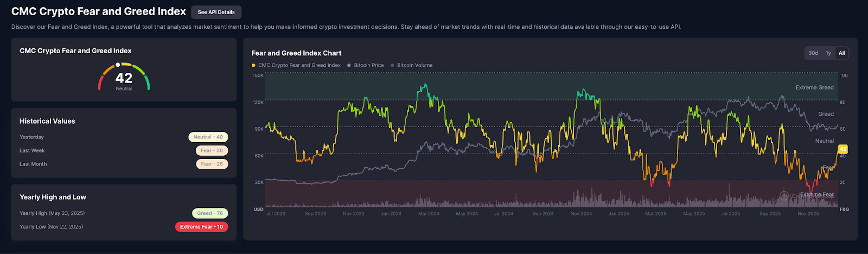Click the current value 42 chart marker
The width and height of the screenshot is (868, 254).
click(x=843, y=149)
